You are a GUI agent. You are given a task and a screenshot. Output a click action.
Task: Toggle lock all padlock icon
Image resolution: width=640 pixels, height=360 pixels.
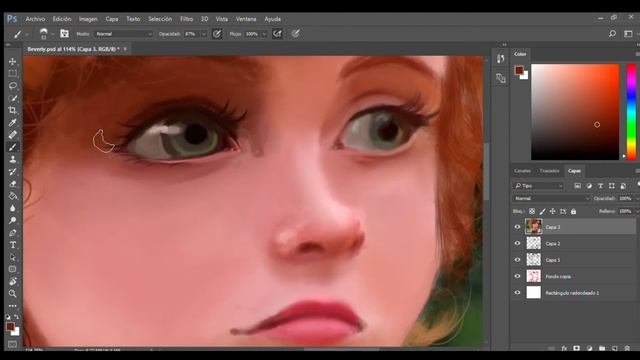coord(573,211)
